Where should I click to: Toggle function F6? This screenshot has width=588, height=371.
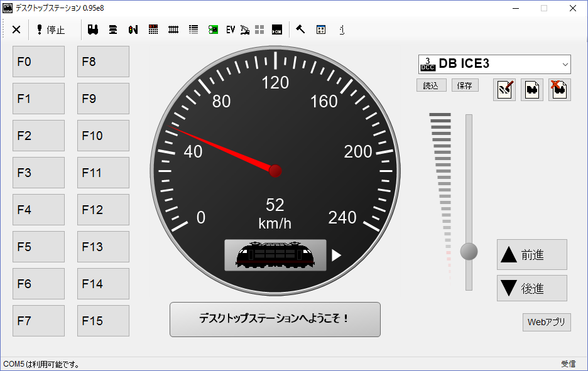coord(38,284)
